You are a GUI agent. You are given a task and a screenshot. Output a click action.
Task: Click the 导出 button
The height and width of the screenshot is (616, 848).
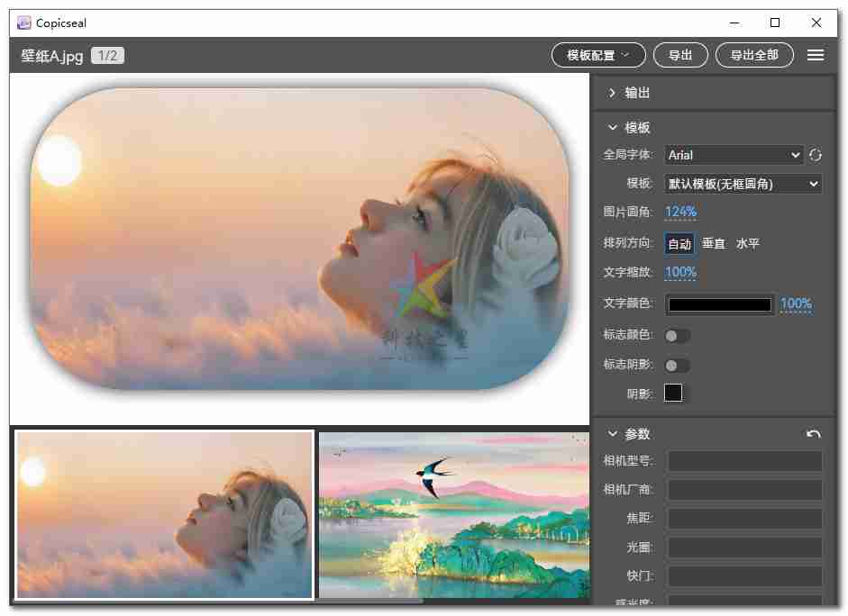point(680,56)
